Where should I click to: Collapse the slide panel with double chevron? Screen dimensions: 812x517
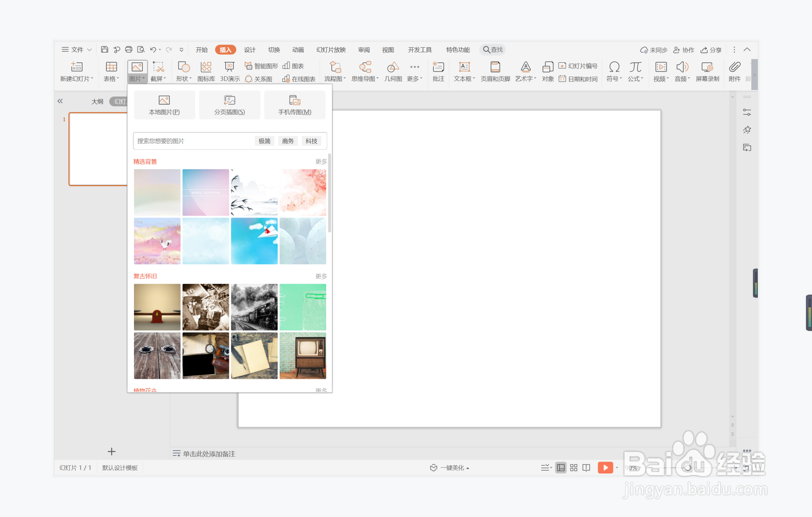point(60,101)
